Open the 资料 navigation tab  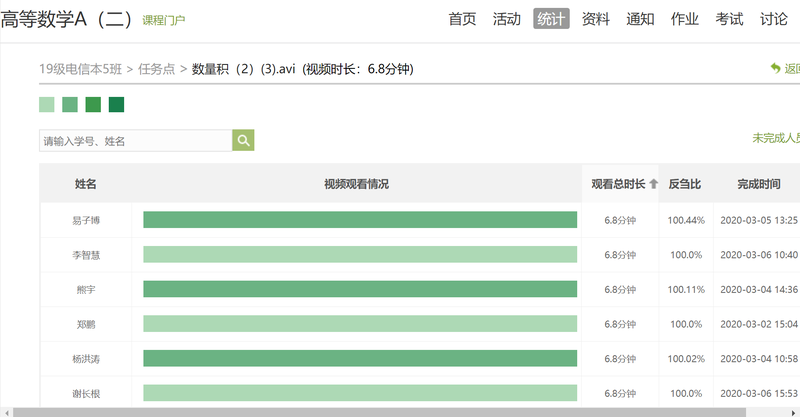[596, 19]
